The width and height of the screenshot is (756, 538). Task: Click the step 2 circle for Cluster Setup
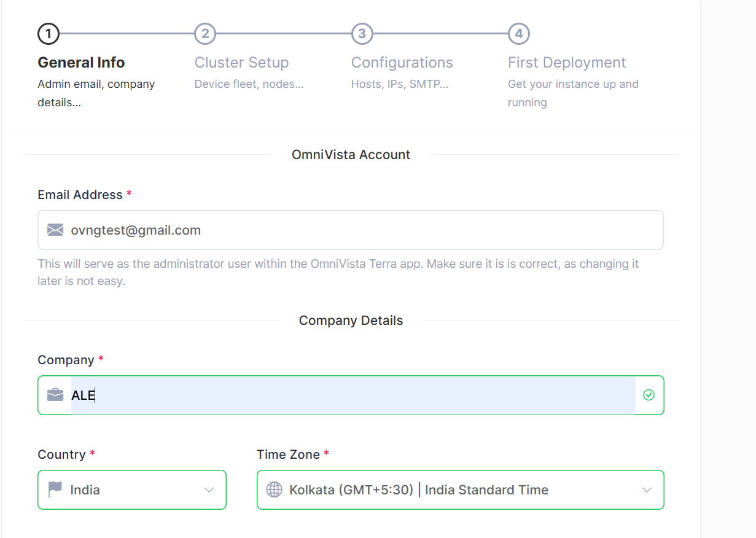(x=205, y=34)
